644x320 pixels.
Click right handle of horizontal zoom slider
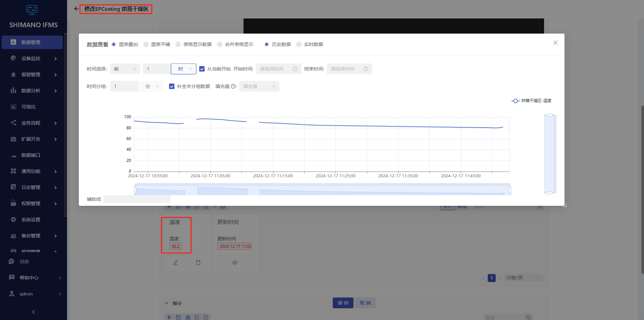coord(510,190)
